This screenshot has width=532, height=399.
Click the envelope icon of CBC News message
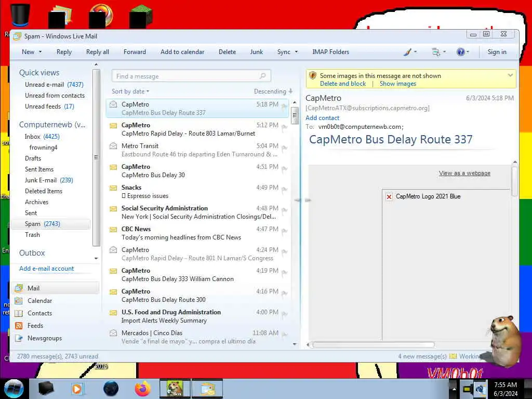113,229
